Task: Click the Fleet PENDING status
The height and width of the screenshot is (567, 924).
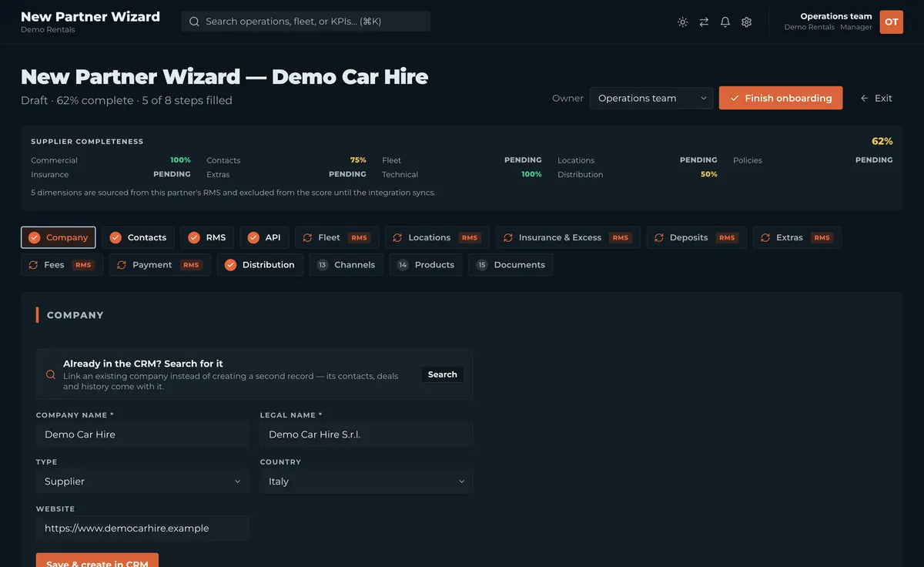Action: pyautogui.click(x=523, y=160)
